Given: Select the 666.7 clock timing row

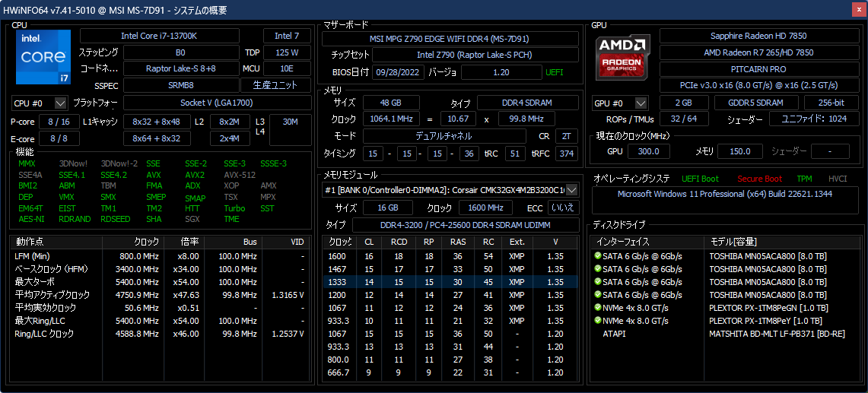Looking at the screenshot, I should coord(450,372).
